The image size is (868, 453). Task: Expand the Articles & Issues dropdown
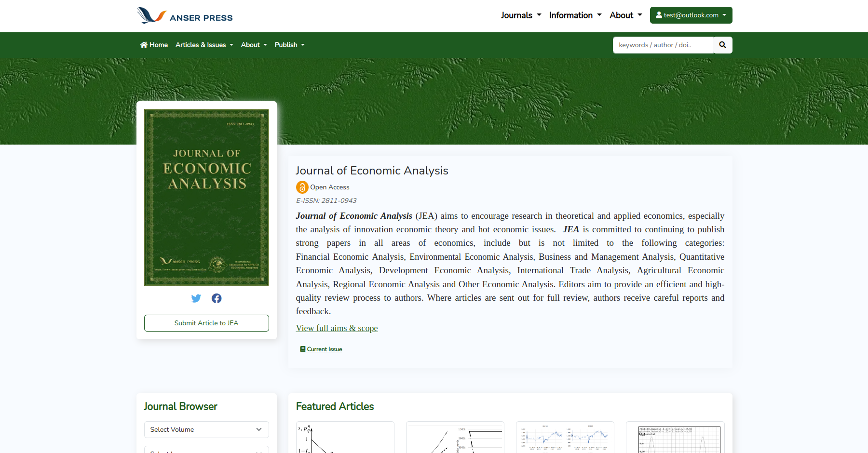(x=204, y=45)
